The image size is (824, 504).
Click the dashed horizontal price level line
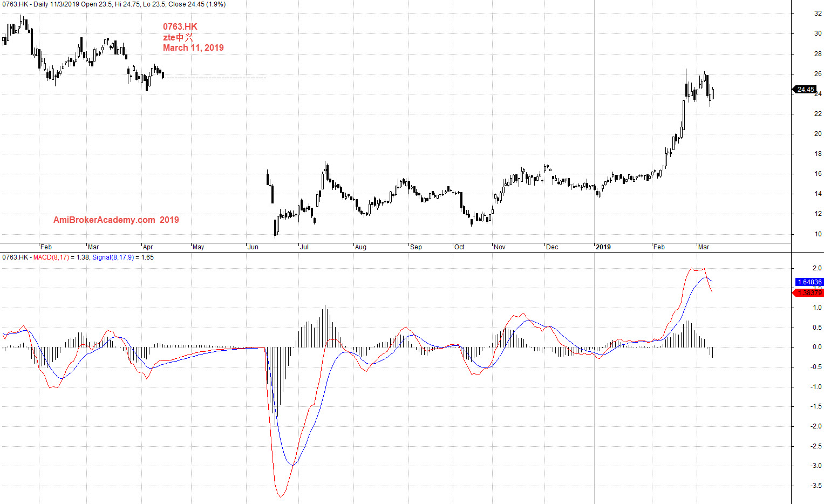(214, 78)
